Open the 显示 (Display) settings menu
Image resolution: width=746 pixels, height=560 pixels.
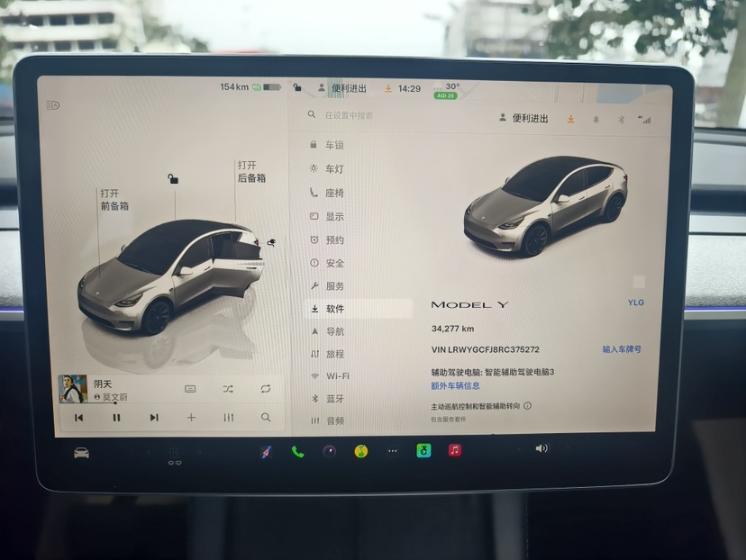click(327, 216)
